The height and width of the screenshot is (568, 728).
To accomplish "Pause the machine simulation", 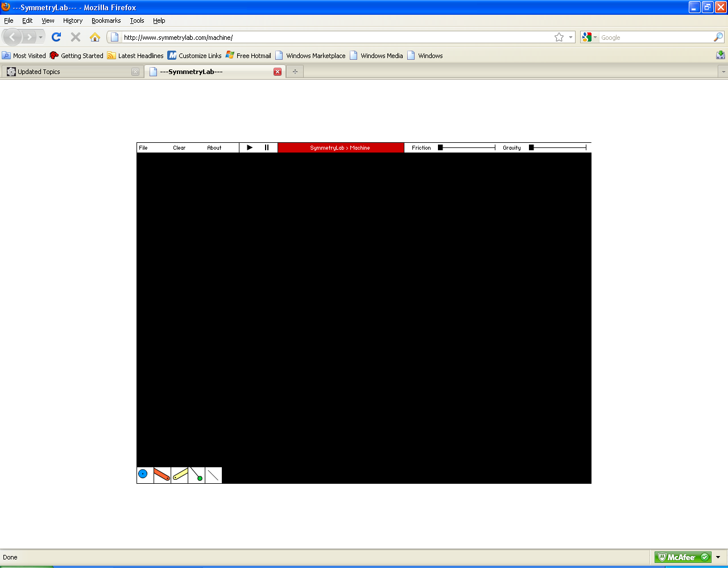I will 267,147.
